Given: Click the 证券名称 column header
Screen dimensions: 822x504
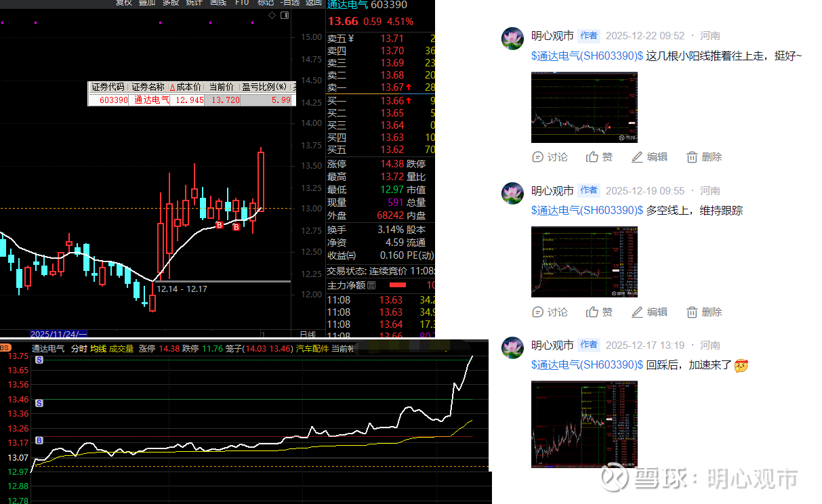Looking at the screenshot, I should click(x=148, y=87).
